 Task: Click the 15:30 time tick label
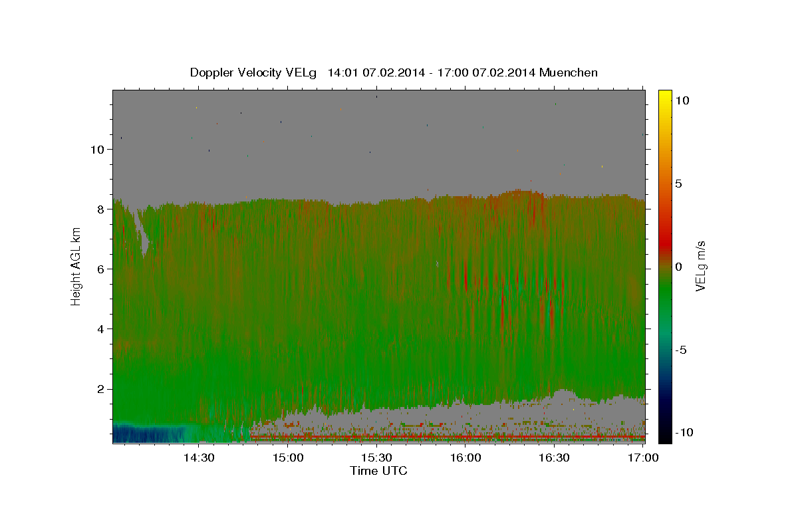[x=376, y=458]
